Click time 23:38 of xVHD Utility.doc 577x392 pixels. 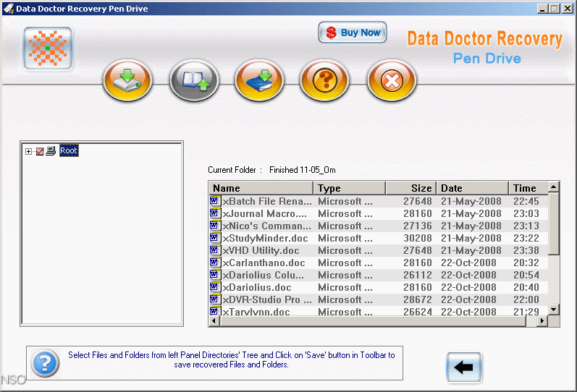[526, 250]
